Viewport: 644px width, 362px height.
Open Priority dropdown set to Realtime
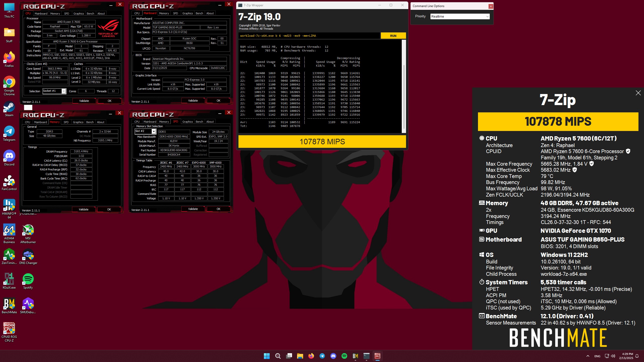coord(460,17)
